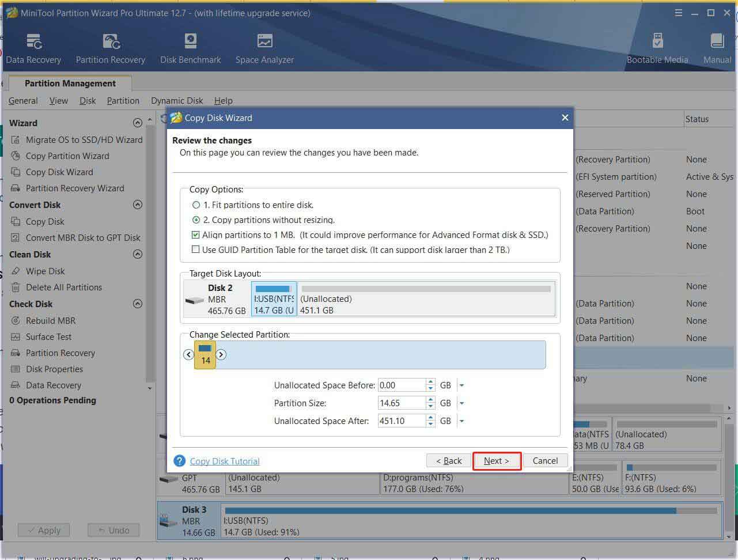Click the left arrow handle of selected partition
738x560 pixels.
coord(188,354)
